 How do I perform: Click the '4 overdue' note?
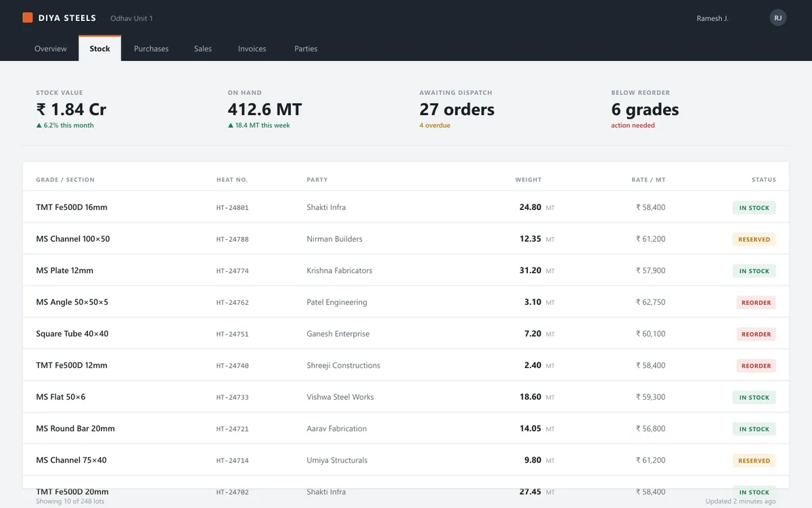click(x=434, y=125)
